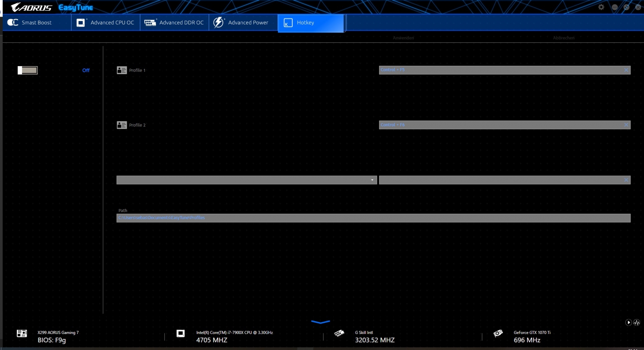Click the Advanced CPU OC chip icon
The height and width of the screenshot is (350, 644).
(x=81, y=22)
